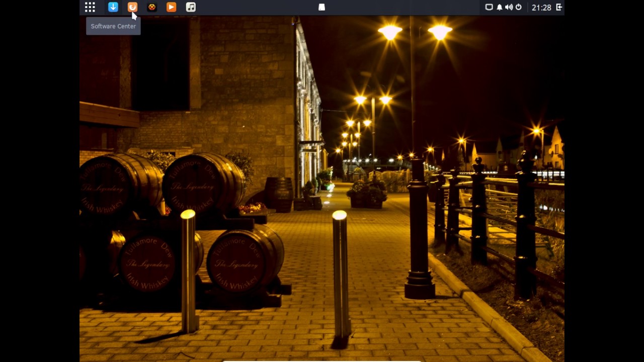Open the orange play-button media player

171,7
